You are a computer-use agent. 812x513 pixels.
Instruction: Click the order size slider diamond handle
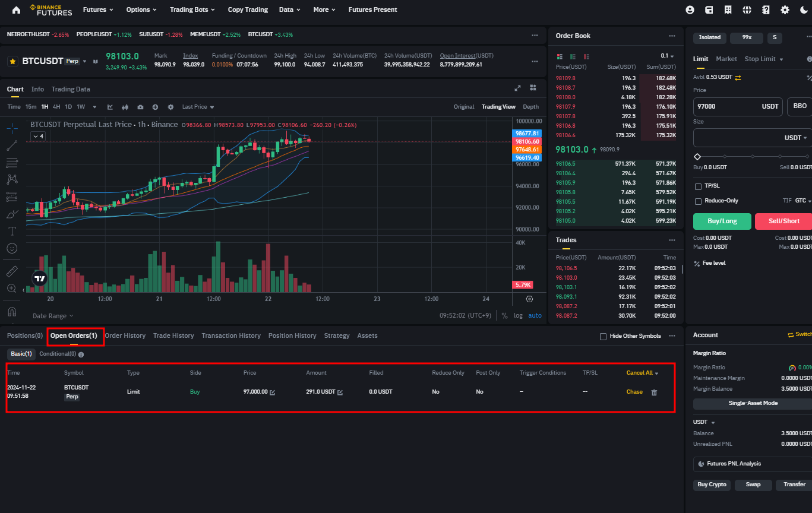click(x=697, y=157)
